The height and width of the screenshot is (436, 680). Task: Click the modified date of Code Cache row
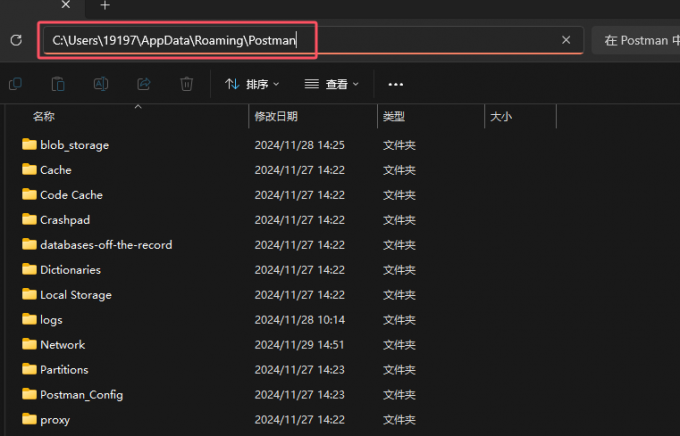pyautogui.click(x=300, y=195)
